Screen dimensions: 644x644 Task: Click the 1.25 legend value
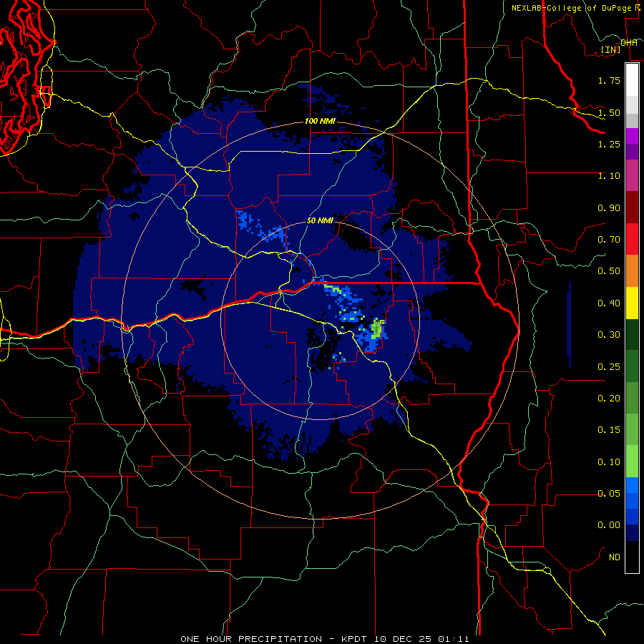(x=609, y=144)
